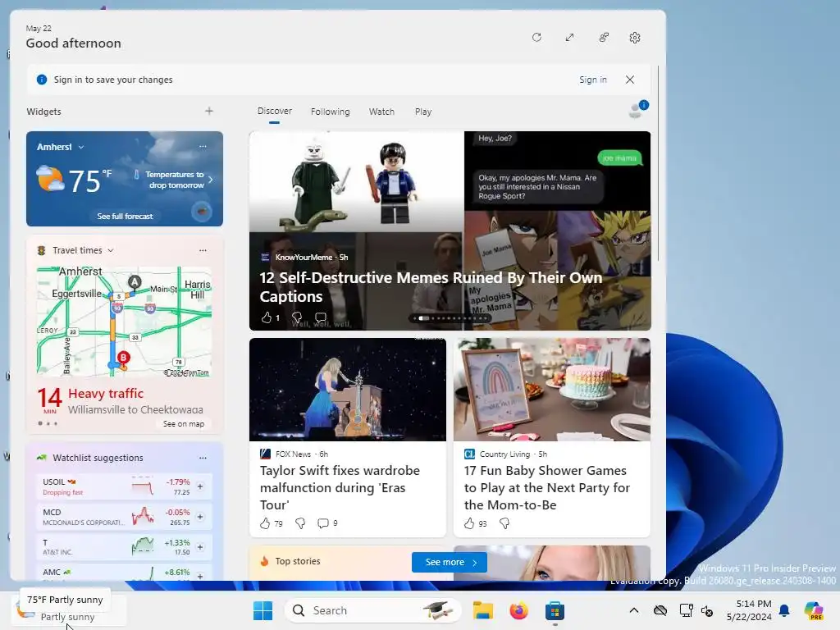Click the weather widget taskbar button

(x=69, y=610)
